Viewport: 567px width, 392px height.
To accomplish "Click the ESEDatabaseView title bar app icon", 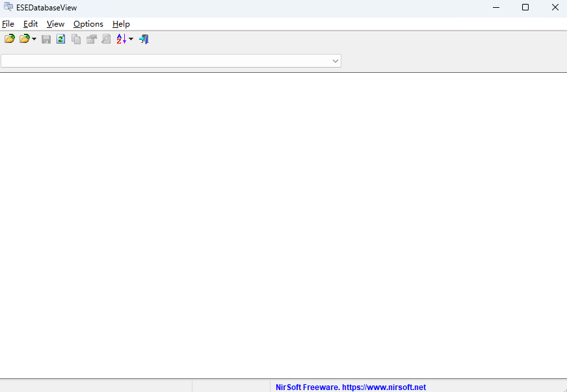I will [8, 7].
